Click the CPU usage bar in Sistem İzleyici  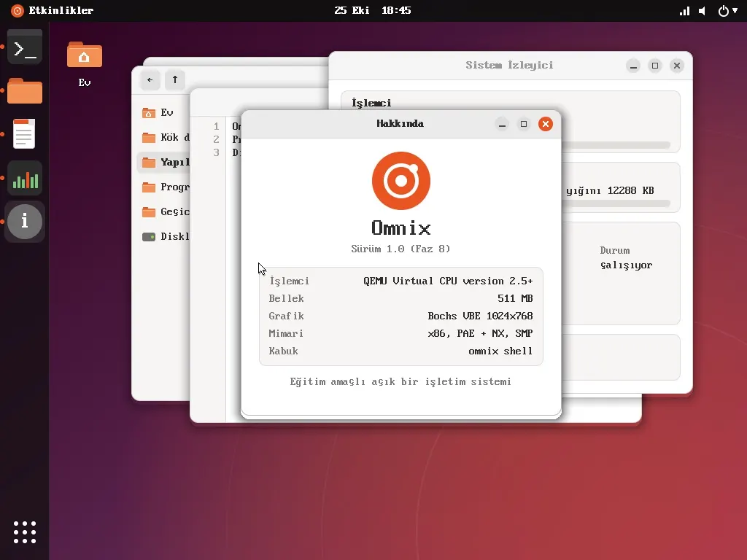[616, 145]
